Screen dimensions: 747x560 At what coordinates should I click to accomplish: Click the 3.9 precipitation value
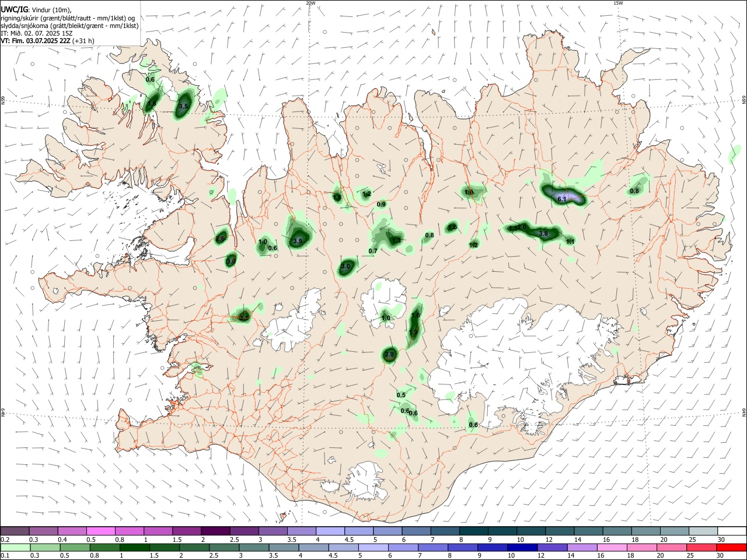[x=298, y=241]
